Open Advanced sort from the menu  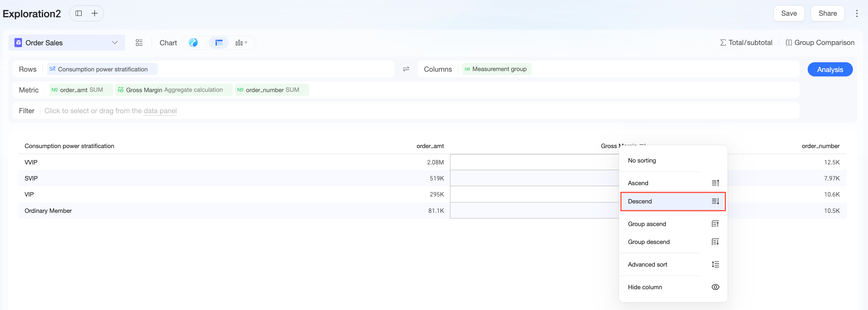tap(673, 264)
